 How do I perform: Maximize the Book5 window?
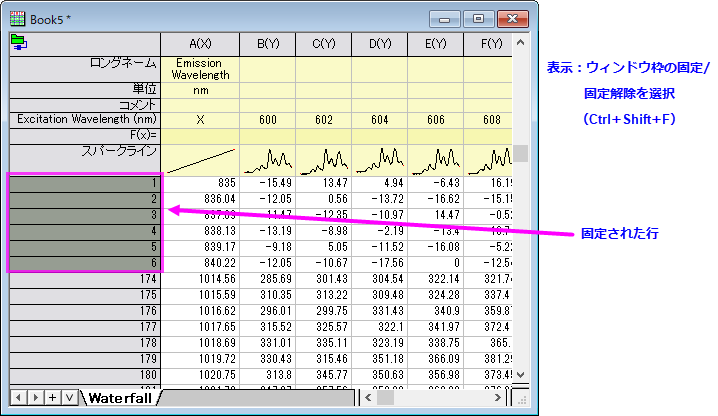tap(479, 19)
